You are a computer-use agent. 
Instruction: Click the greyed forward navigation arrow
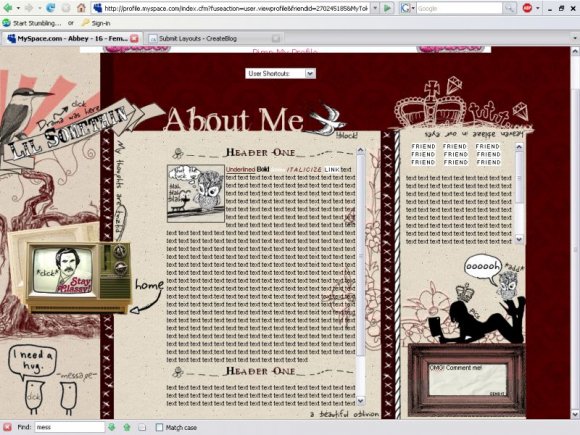(28, 8)
